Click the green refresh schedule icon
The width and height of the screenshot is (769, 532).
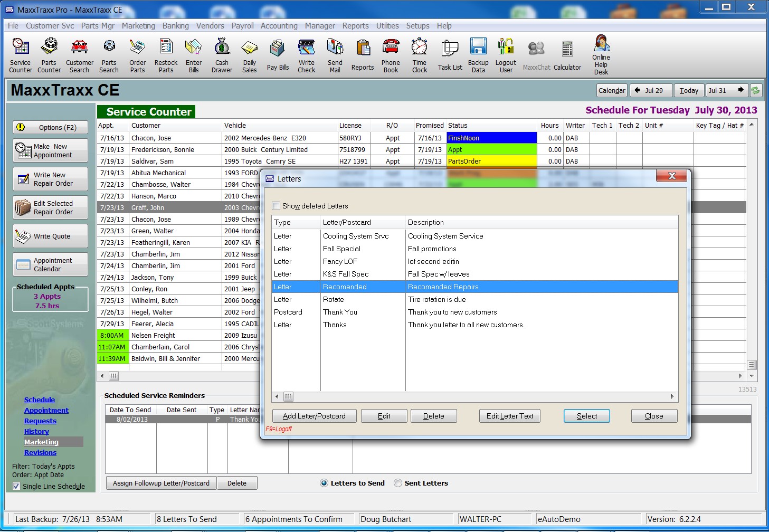[x=756, y=90]
